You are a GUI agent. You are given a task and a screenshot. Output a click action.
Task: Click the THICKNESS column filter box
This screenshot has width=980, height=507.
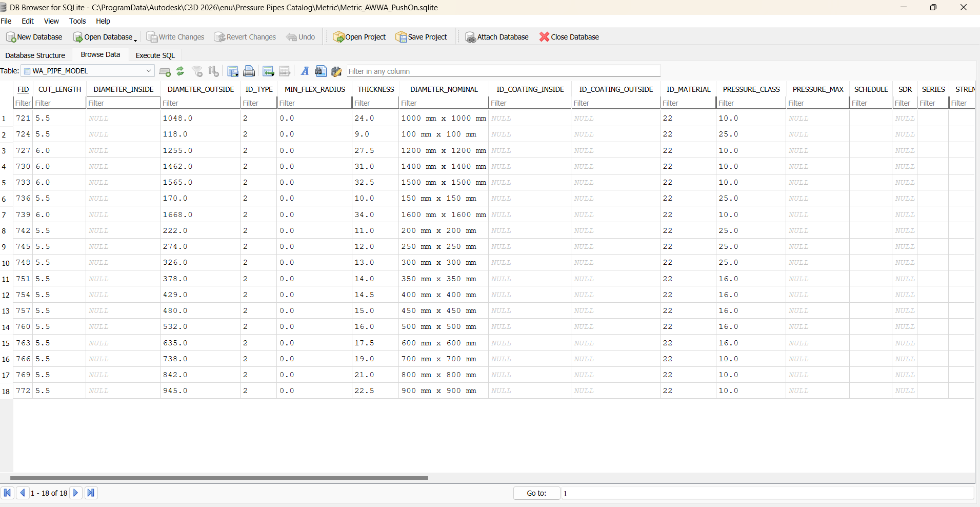tap(375, 103)
